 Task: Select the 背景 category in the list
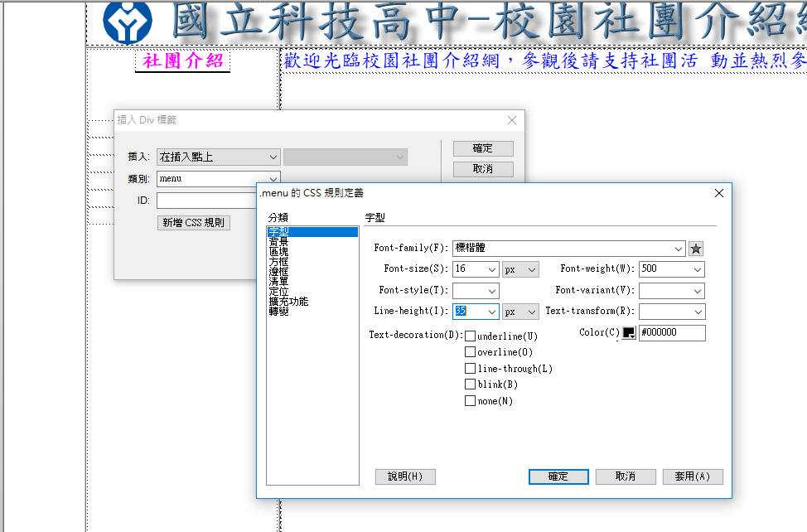click(x=278, y=241)
